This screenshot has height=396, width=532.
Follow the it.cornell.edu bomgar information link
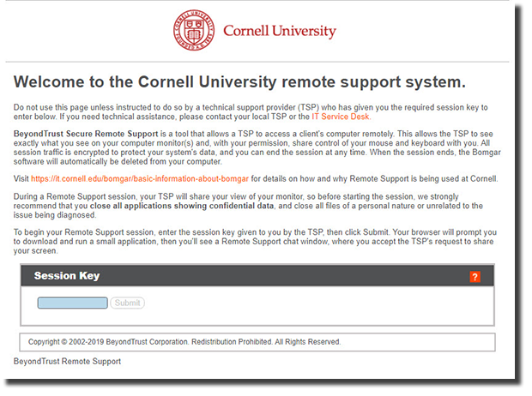tap(140, 178)
